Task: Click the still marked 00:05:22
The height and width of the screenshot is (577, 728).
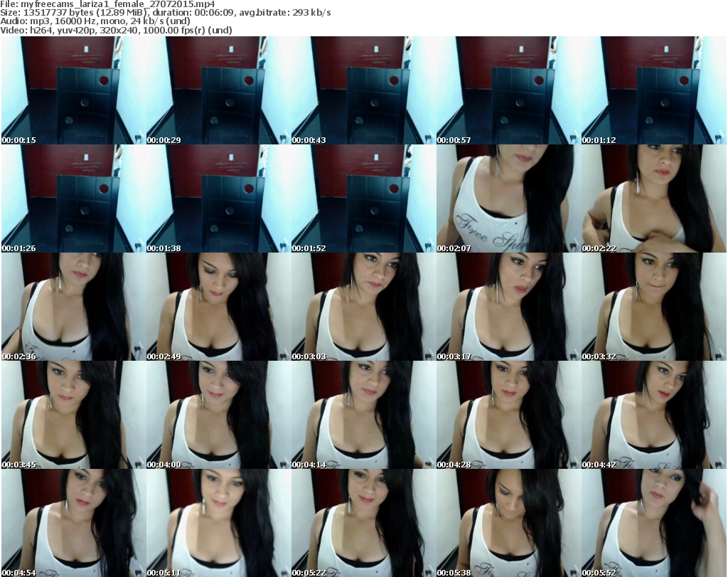Action: coord(363,523)
